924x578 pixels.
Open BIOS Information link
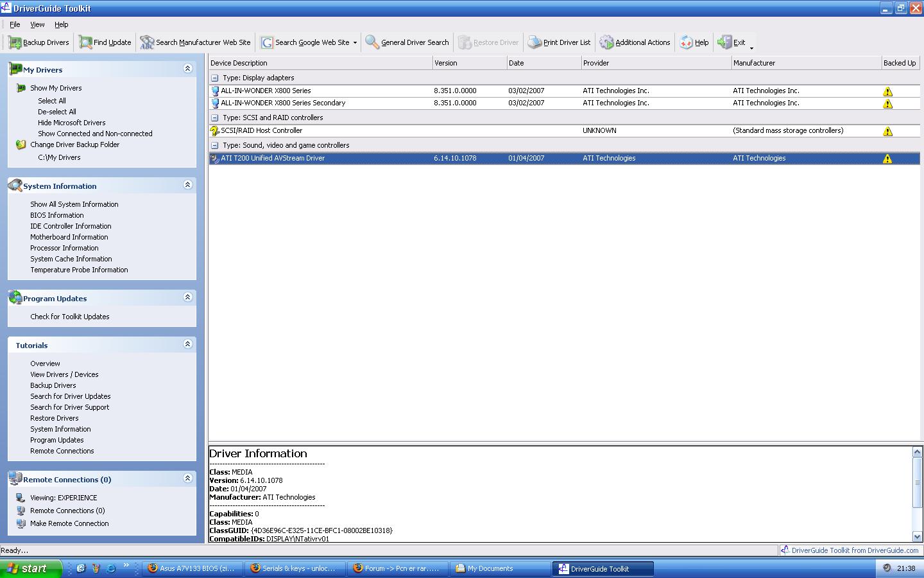(x=56, y=215)
